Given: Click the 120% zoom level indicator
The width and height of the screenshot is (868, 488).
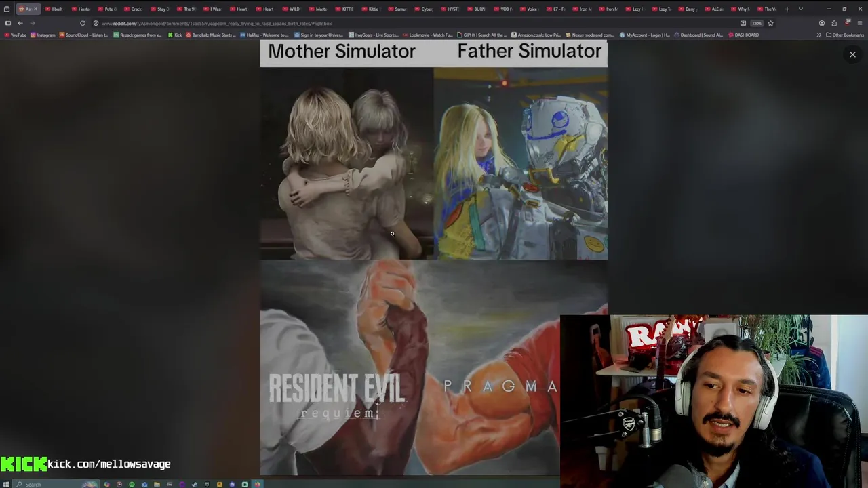Looking at the screenshot, I should coord(757,23).
